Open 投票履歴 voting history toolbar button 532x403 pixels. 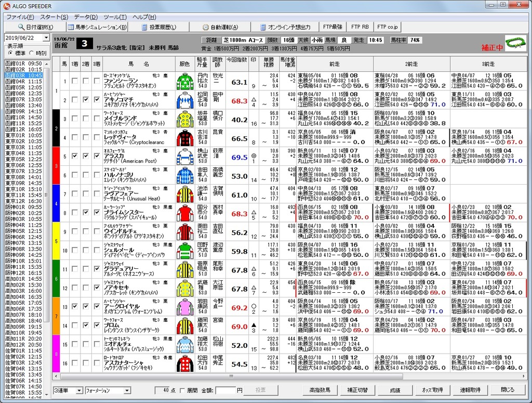pos(159,27)
